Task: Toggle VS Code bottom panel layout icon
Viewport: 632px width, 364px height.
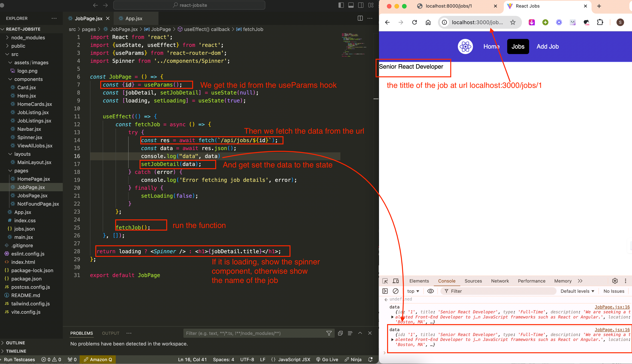Action: (351, 5)
